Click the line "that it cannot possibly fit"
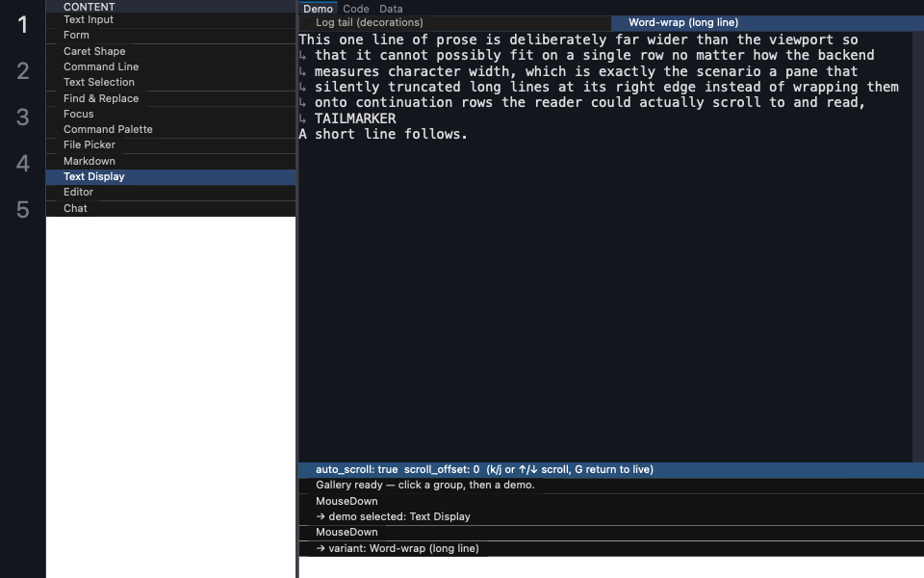Screen dimensions: 924x578 pos(586,56)
